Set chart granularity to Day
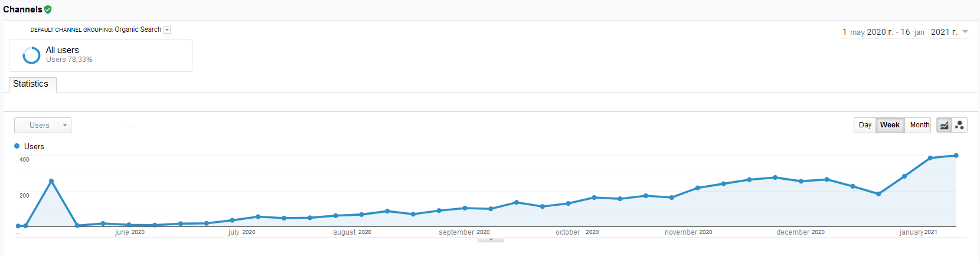The image size is (980, 260). pos(865,125)
